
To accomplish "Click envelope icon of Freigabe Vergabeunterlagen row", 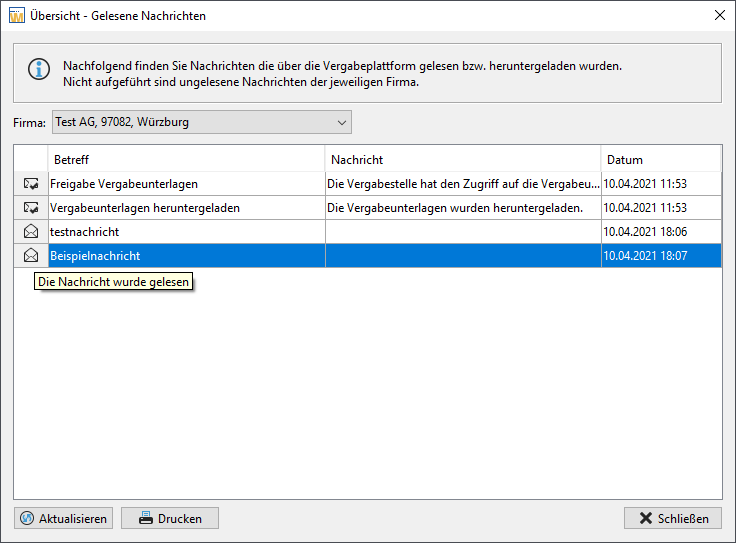I will (x=31, y=184).
